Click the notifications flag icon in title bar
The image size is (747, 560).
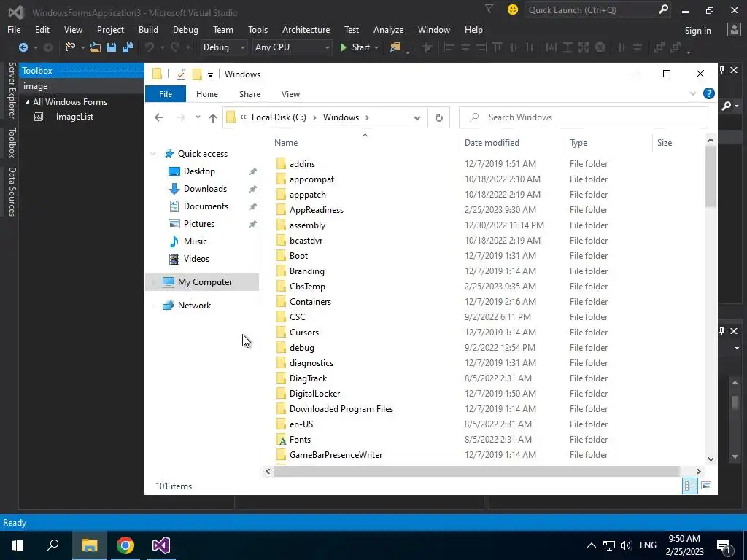489,9
